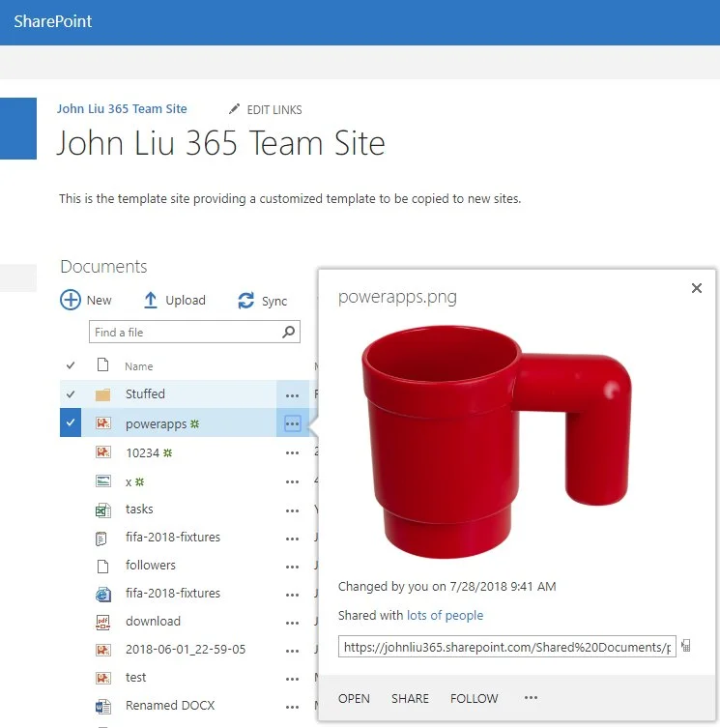Click the New document plus icon
Screen dimensions: 720x728
tap(71, 300)
